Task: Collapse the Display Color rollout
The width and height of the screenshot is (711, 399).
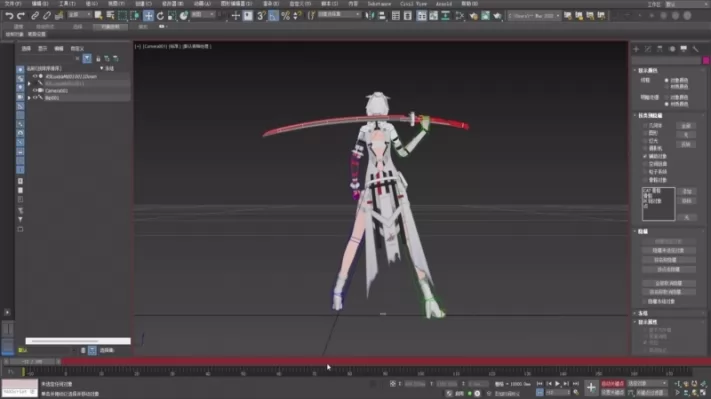Action: pyautogui.click(x=648, y=70)
